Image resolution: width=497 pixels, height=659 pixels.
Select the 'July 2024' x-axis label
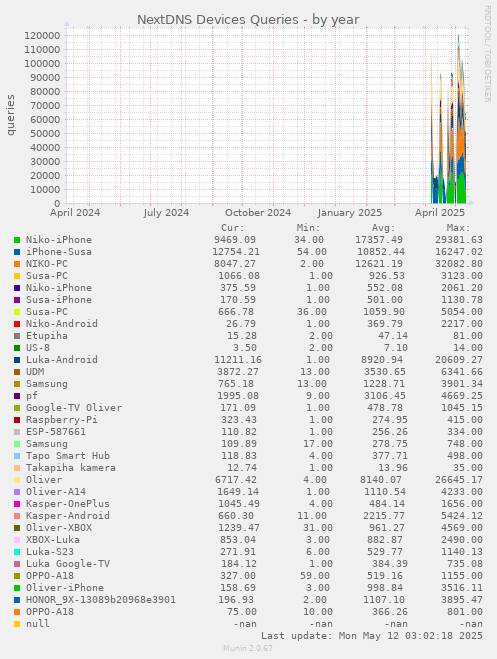click(166, 213)
